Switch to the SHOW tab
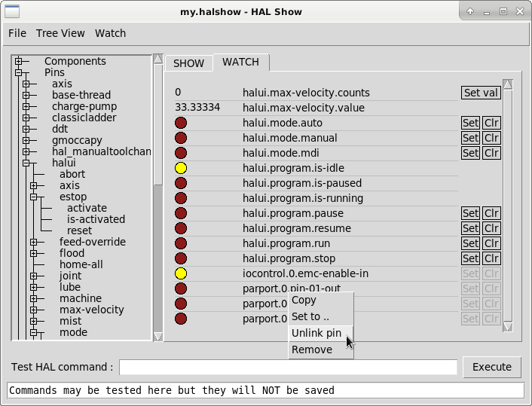 pyautogui.click(x=188, y=63)
